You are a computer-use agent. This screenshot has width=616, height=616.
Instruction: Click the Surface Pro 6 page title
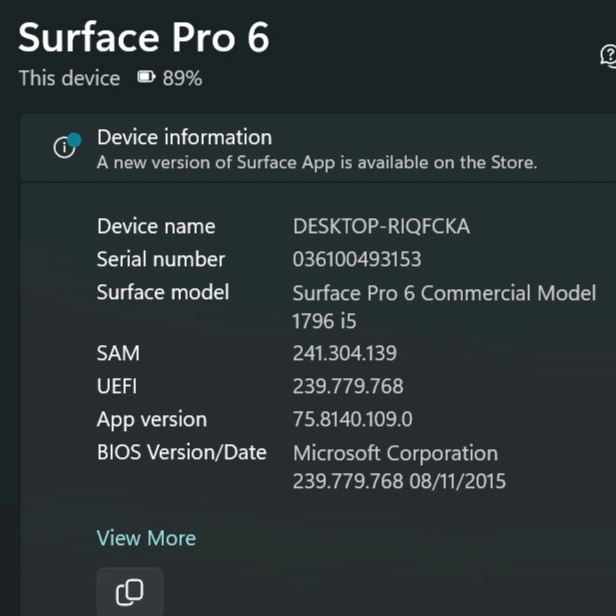[143, 38]
